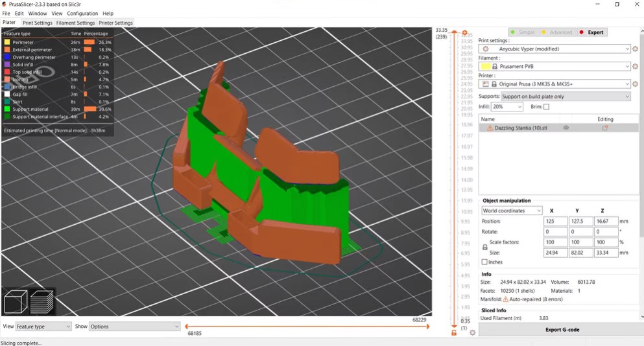Click the upper thumb of the vertical layer slider
This screenshot has width=644, height=346.
(x=454, y=32)
